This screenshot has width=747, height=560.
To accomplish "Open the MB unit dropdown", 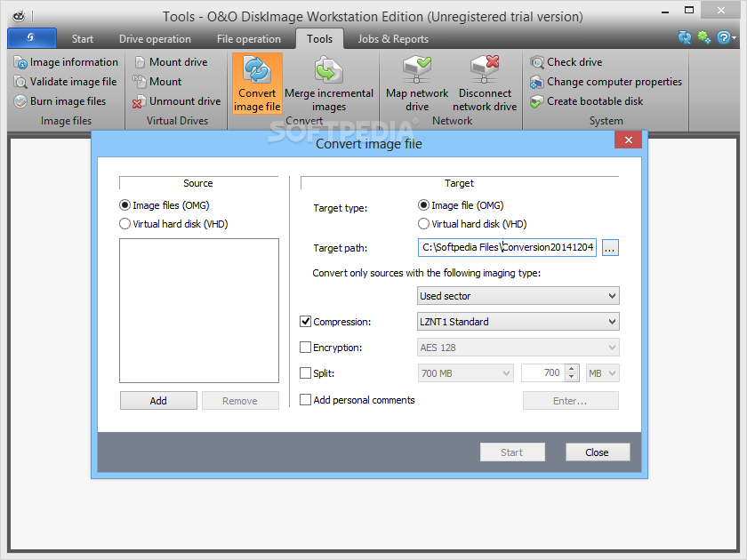I will coord(603,372).
